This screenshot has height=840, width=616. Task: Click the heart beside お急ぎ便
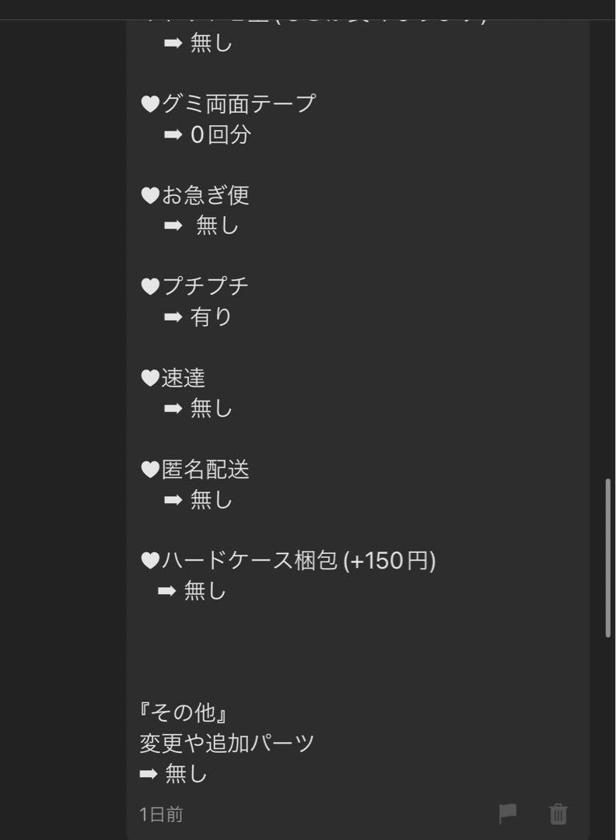(x=151, y=195)
